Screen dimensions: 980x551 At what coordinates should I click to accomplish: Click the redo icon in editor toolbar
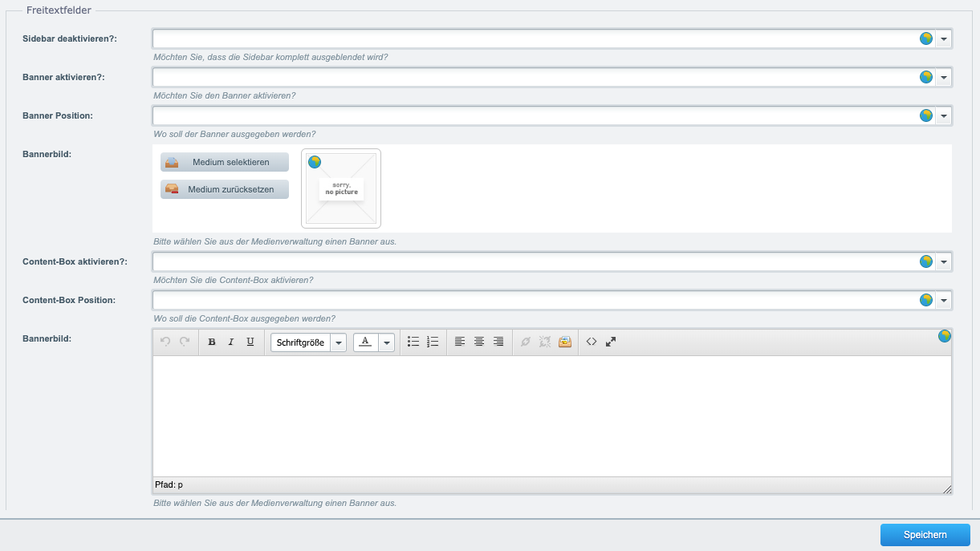(185, 342)
